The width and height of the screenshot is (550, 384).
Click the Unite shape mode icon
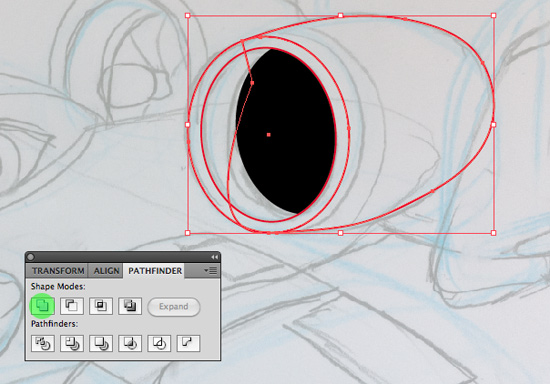click(x=42, y=306)
